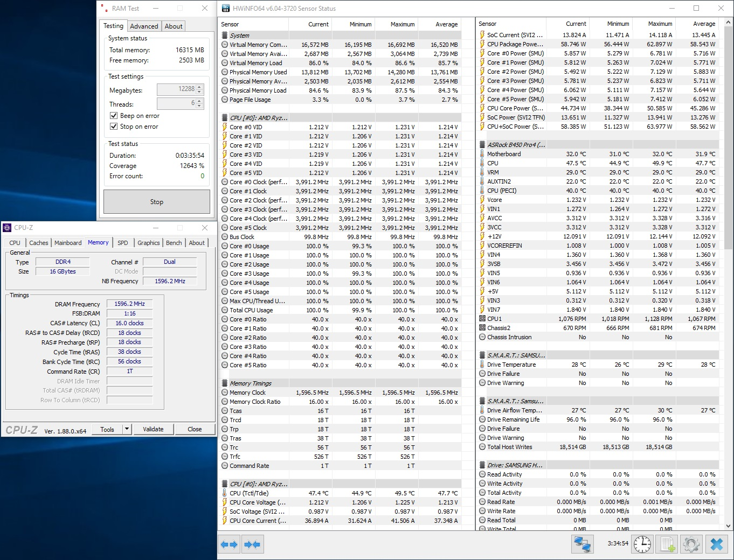Screen dimensions: 734x560
Task: Switch to the Advanced tab in RAM Test
Action: (144, 26)
